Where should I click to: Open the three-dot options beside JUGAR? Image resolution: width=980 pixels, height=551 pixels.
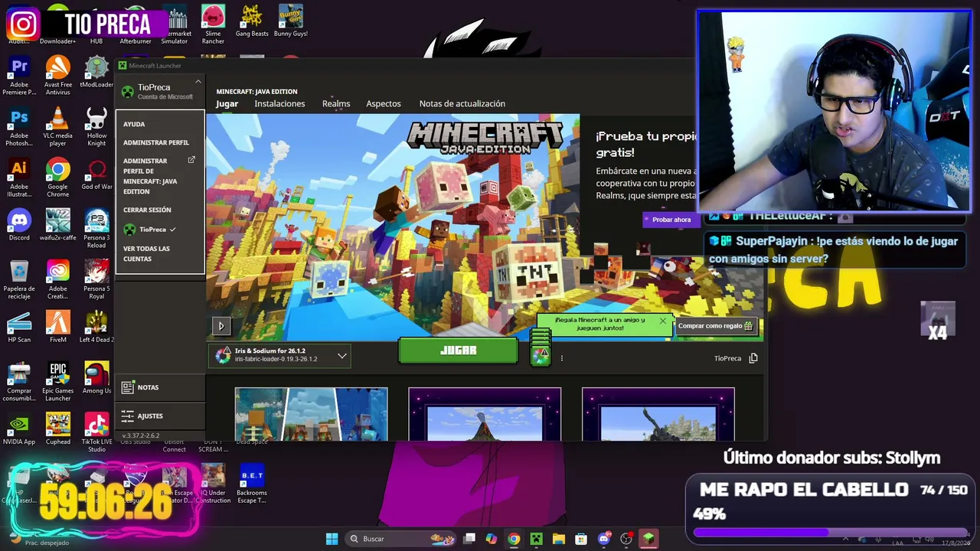561,358
